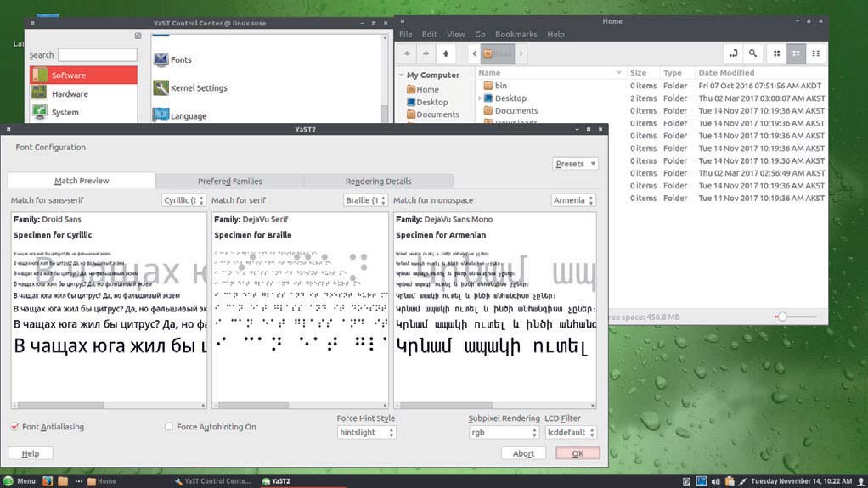Viewport: 868px width, 488px height.
Task: Open Subpixel Rendering rgb dropdown
Action: [x=504, y=432]
